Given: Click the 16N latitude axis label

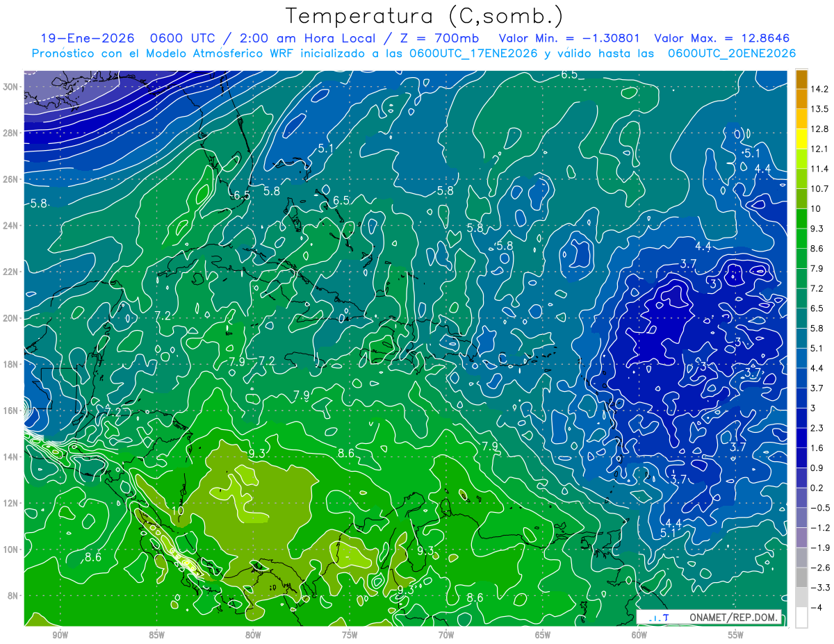Looking at the screenshot, I should tap(11, 411).
